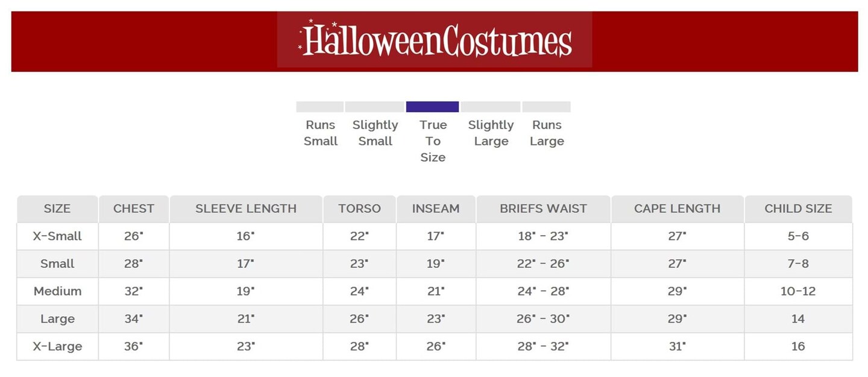Click the INSEAM column header
The width and height of the screenshot is (868, 377).
coord(436,209)
